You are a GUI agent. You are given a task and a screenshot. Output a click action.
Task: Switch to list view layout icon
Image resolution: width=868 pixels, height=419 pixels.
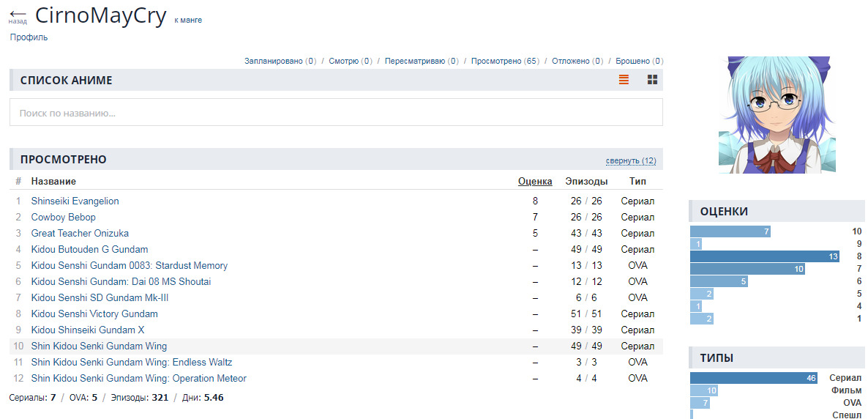(x=624, y=80)
